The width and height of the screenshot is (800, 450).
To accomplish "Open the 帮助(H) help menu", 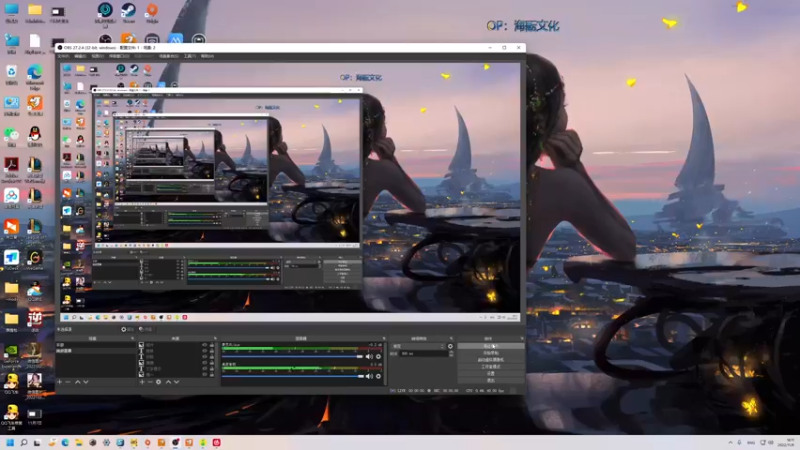I will point(207,56).
